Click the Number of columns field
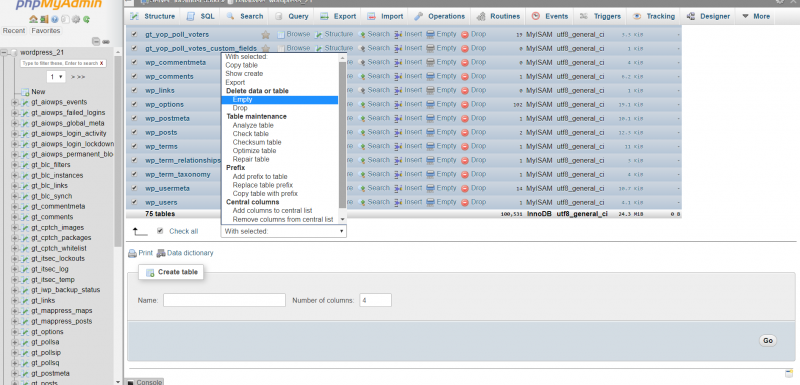Screen dimensions: 800x385 point(375,300)
